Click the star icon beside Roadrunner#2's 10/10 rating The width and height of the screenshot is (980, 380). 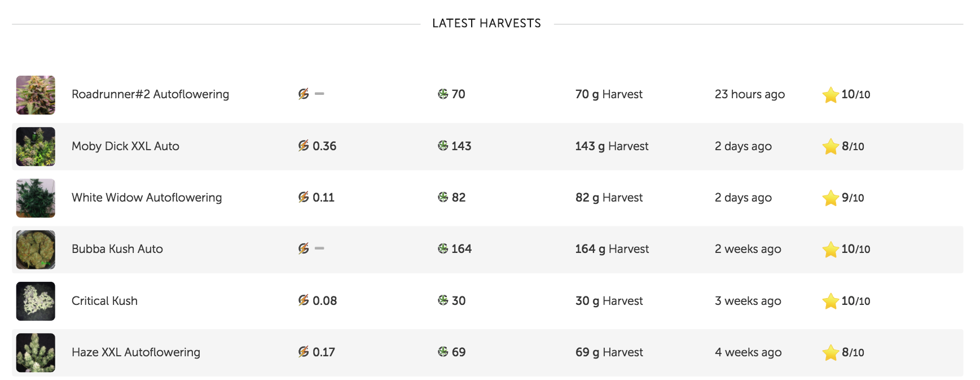pos(830,95)
